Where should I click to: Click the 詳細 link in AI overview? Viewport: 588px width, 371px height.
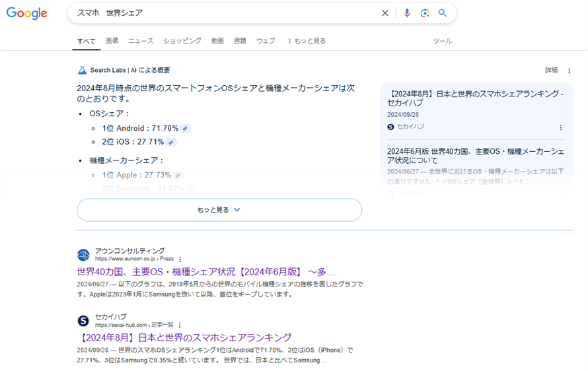551,70
